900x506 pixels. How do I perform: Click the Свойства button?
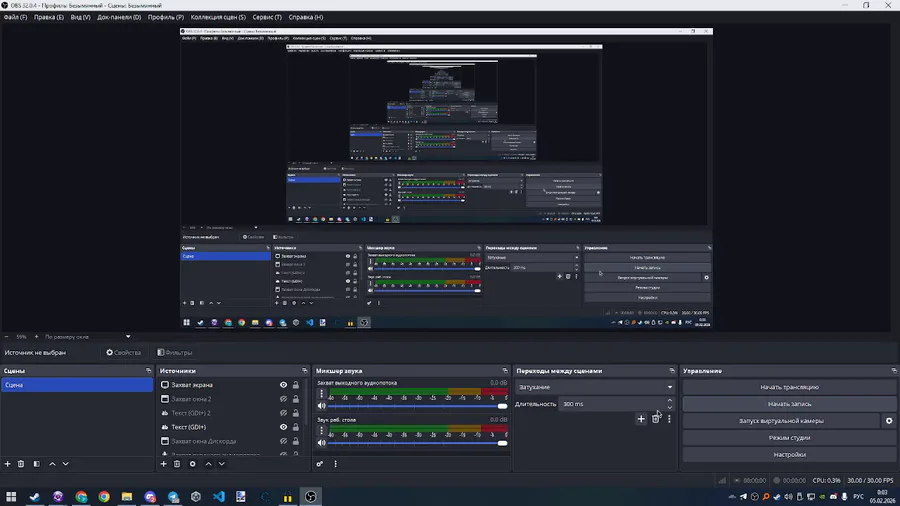[124, 352]
